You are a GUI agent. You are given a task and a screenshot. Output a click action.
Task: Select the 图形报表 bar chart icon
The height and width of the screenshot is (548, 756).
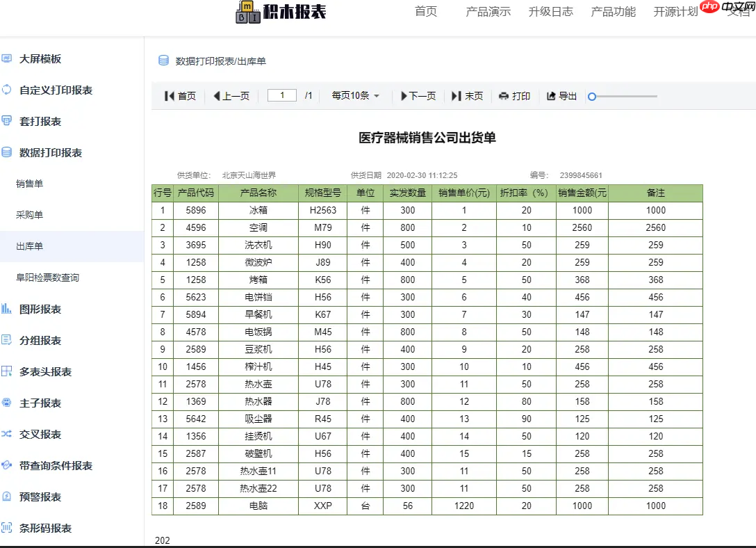coord(8,309)
